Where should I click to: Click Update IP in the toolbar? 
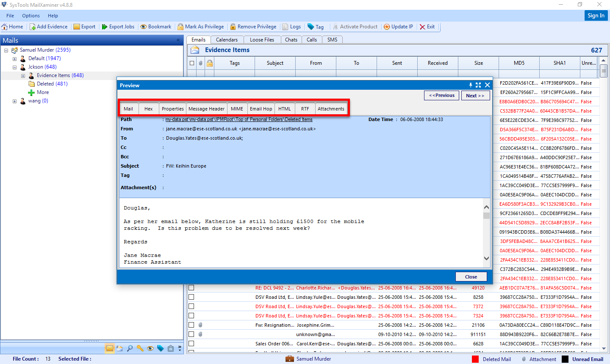pos(398,27)
